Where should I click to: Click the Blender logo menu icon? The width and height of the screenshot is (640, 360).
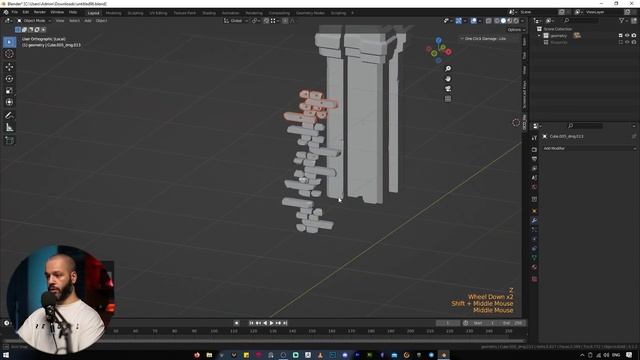pyautogui.click(x=6, y=12)
